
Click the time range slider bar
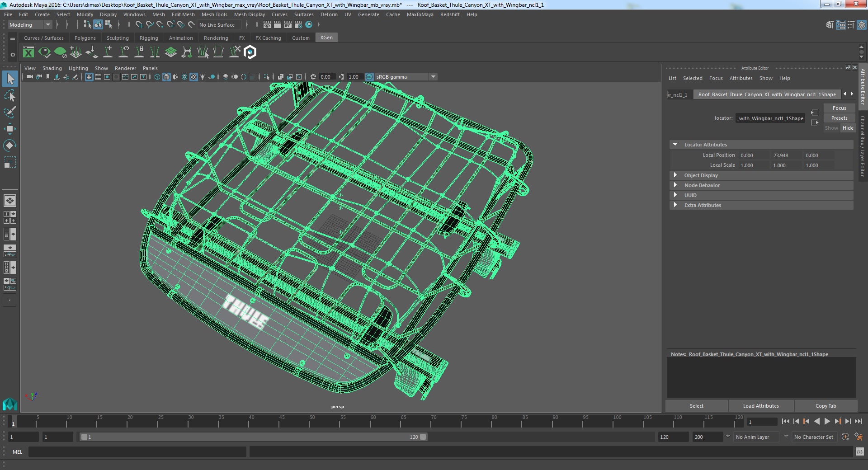(x=253, y=437)
